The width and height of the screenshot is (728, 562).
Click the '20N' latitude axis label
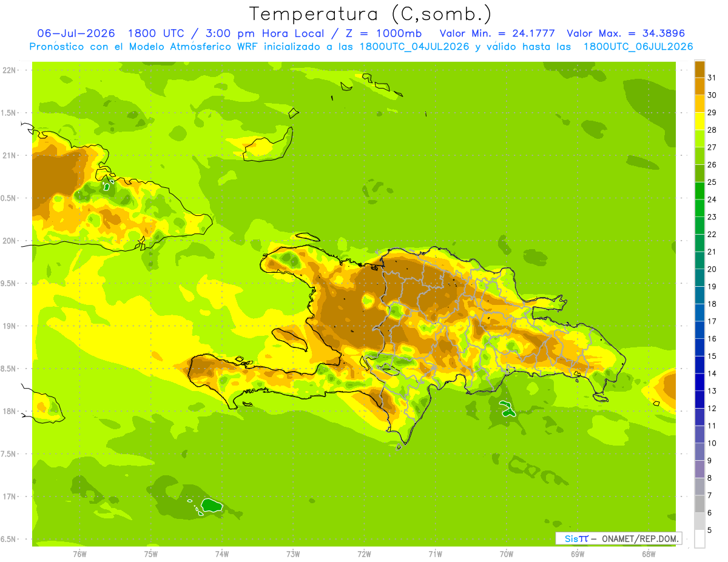(9, 241)
